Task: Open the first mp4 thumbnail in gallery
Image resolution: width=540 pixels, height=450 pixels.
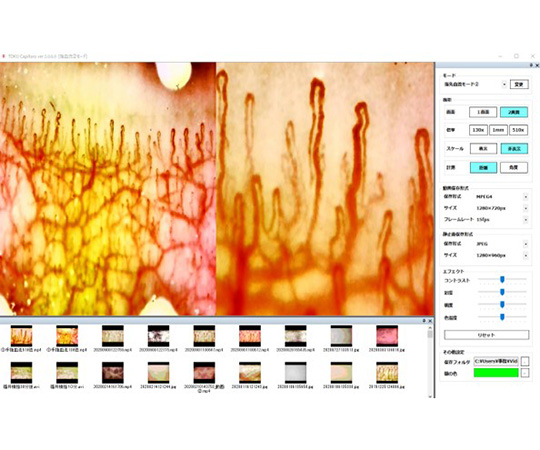Action: [x=21, y=336]
